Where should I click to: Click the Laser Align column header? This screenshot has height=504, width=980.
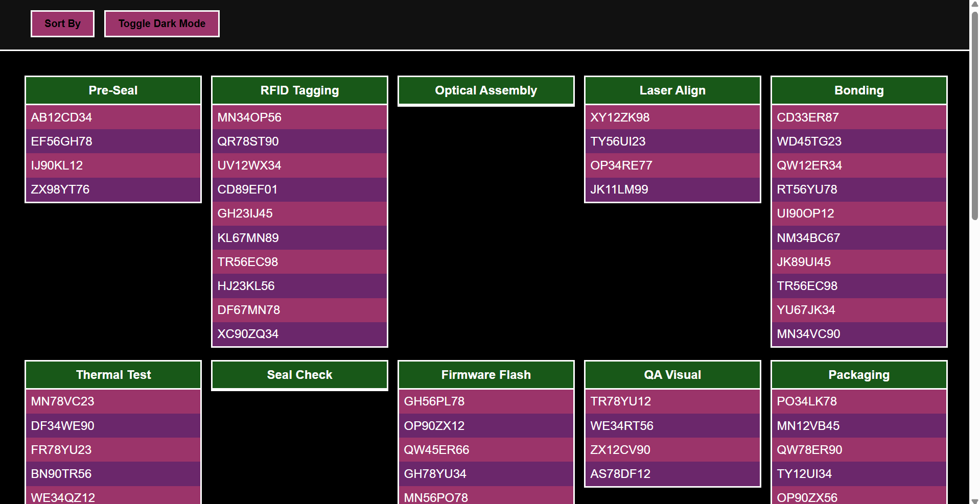672,90
